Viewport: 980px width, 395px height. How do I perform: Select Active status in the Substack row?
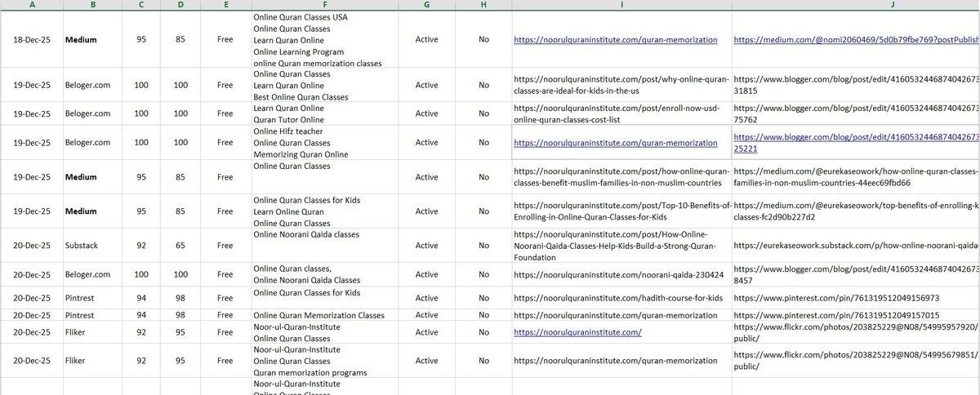[426, 246]
